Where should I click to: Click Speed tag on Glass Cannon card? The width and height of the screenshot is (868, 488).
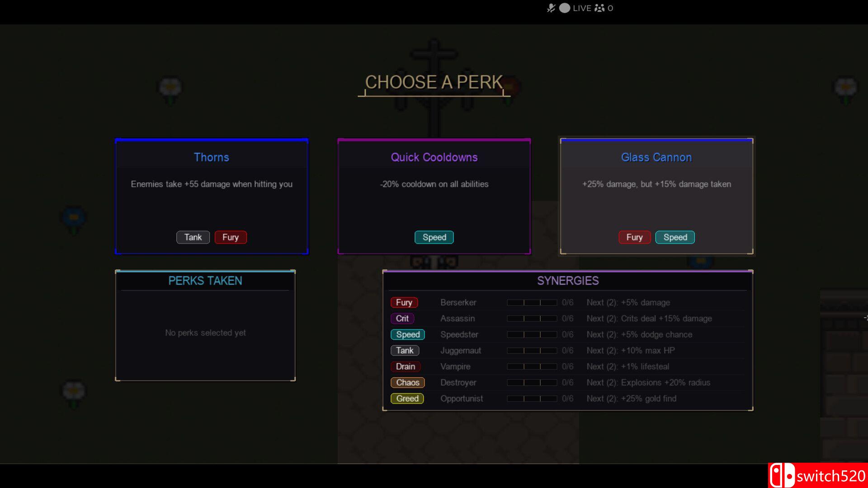(675, 237)
